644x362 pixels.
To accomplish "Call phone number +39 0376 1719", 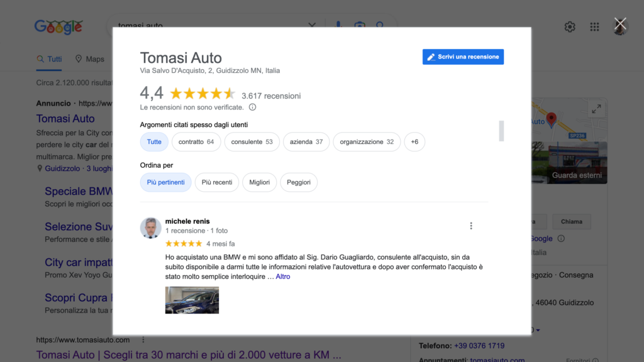I will coord(479,346).
